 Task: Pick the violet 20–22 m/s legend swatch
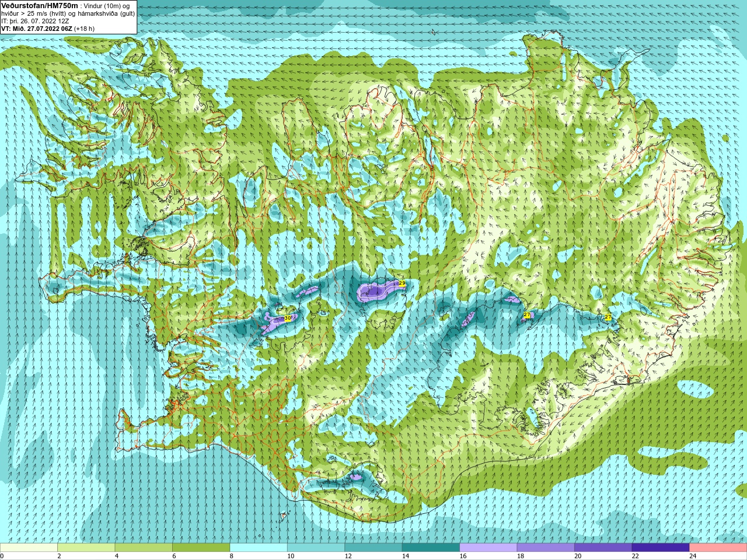click(x=603, y=548)
